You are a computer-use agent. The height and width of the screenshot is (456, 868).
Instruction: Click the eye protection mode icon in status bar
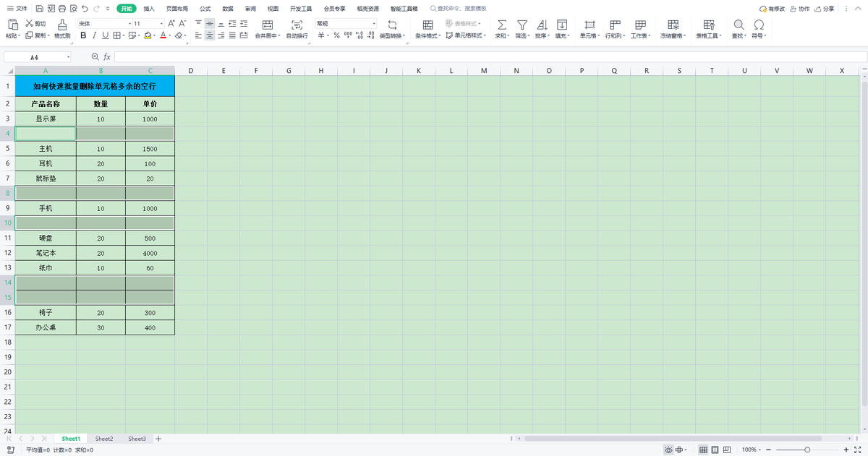pos(669,449)
